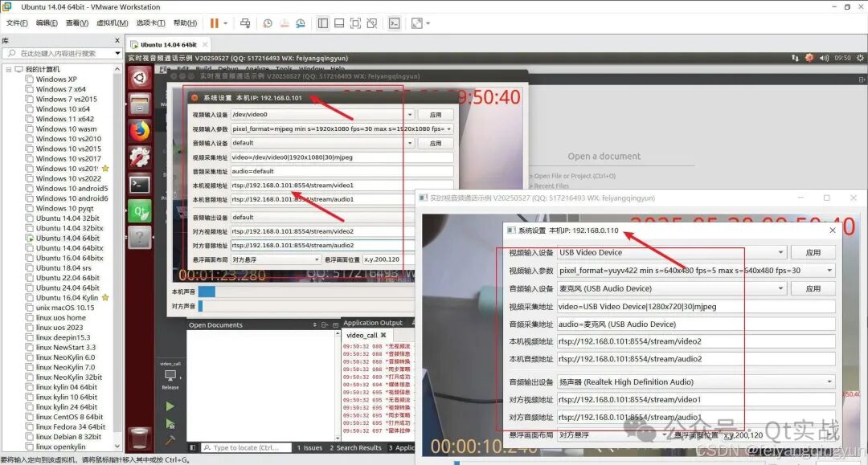Image resolution: width=868 pixels, height=465 pixels.
Task: Toggle fullscreen mode in VMware toolbar
Action: (x=355, y=22)
